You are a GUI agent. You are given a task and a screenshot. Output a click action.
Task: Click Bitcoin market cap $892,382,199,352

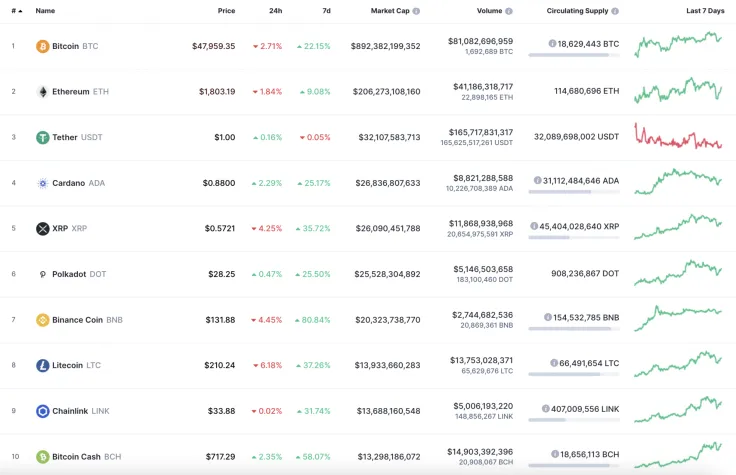click(385, 46)
